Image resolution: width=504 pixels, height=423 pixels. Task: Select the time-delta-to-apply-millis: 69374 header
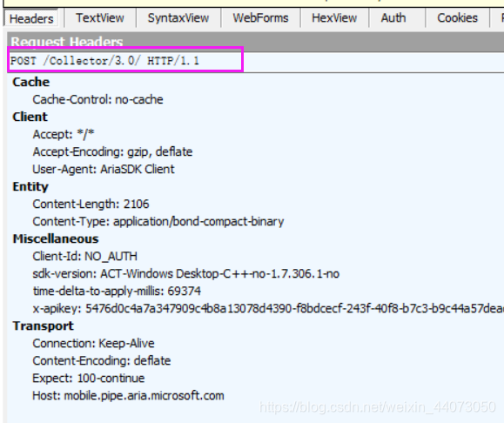pos(117,292)
